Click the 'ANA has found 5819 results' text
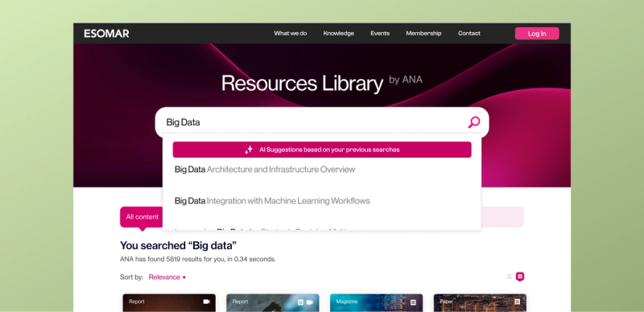Screen dimensions: 644x312 point(197,260)
